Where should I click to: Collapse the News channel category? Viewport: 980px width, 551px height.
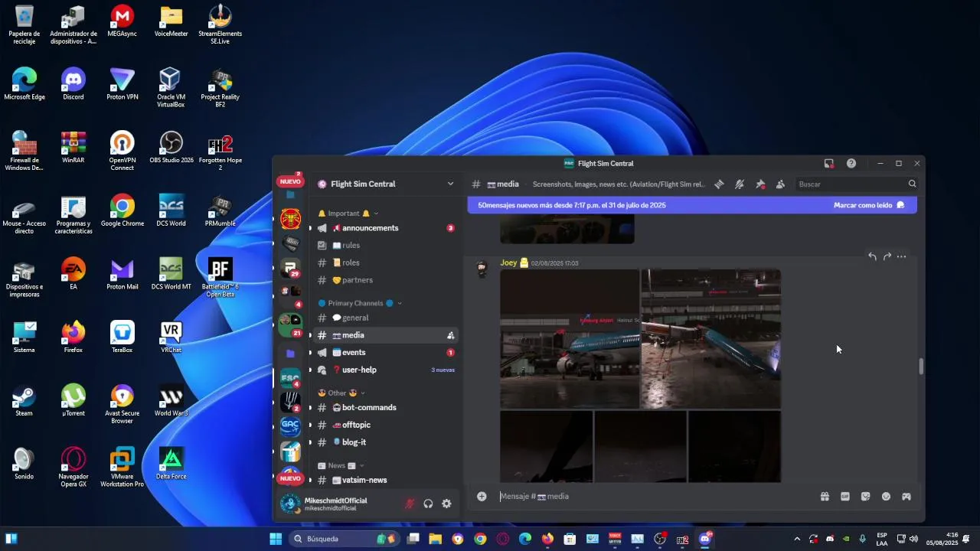341,465
